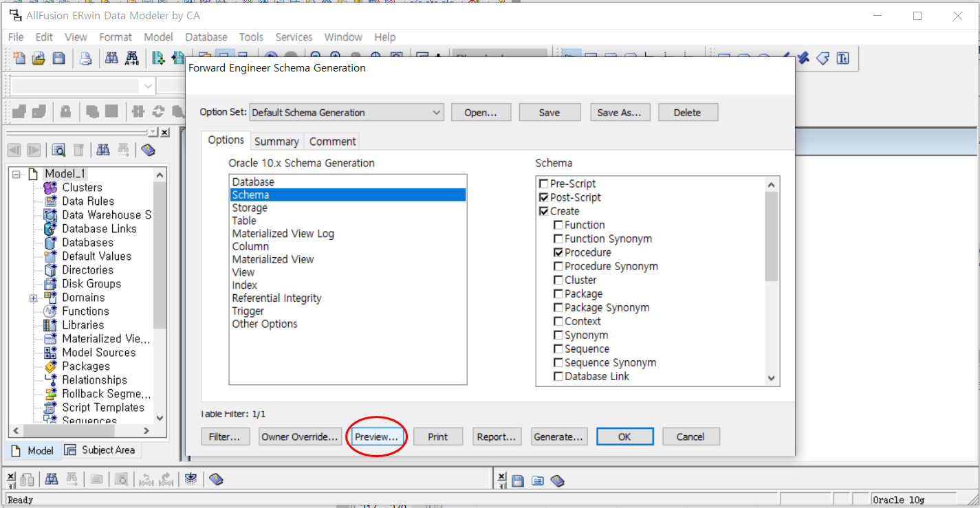Viewport: 980px width, 508px height.
Task: Click the Owner Override... button
Action: [301, 437]
